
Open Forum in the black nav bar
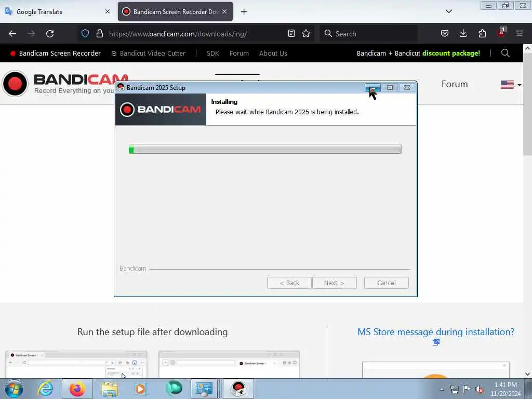coord(239,54)
